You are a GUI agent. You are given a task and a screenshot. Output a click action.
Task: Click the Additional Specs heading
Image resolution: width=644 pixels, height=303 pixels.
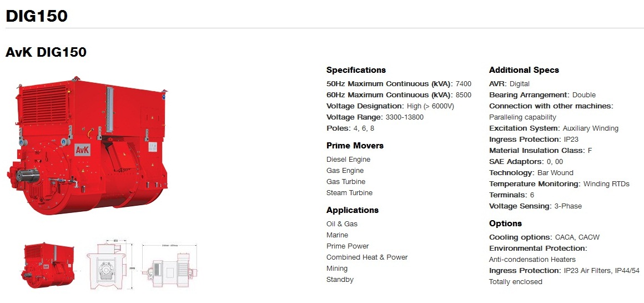(x=524, y=70)
